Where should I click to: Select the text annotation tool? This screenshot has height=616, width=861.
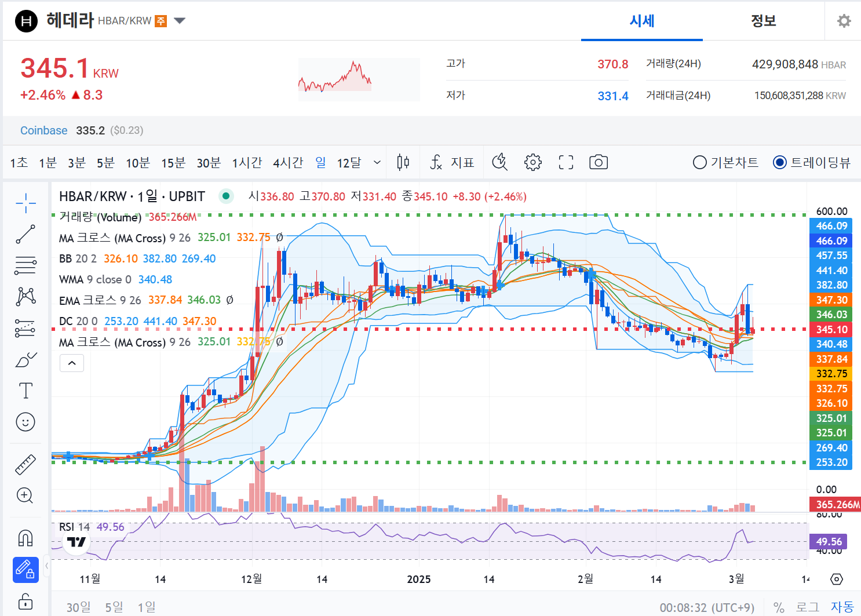point(25,391)
